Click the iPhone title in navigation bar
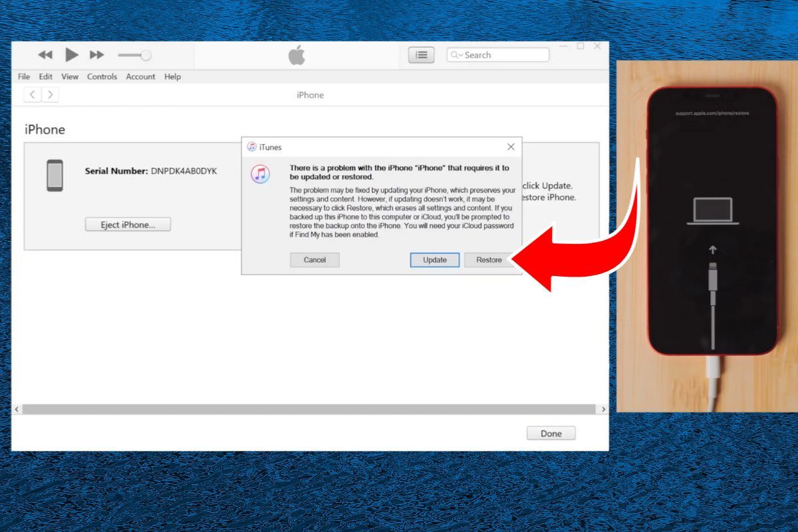The height and width of the screenshot is (532, 798). click(310, 95)
